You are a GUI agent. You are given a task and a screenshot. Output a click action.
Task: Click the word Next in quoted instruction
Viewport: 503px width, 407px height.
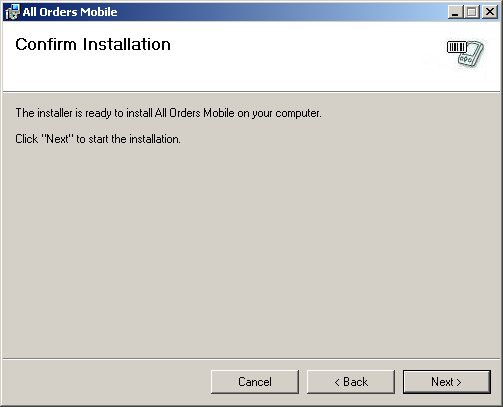click(x=57, y=139)
